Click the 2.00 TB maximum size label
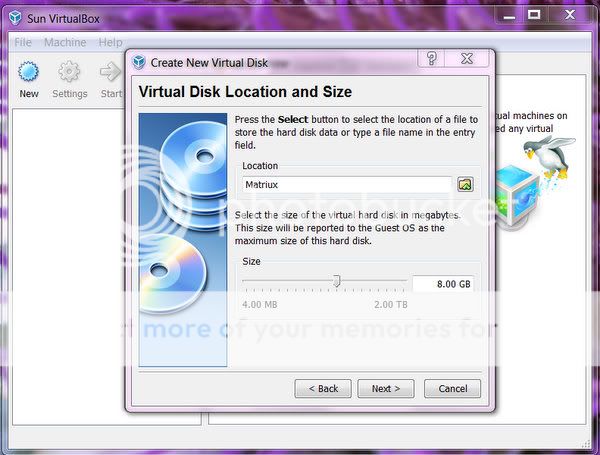The height and width of the screenshot is (455, 600). (x=391, y=305)
